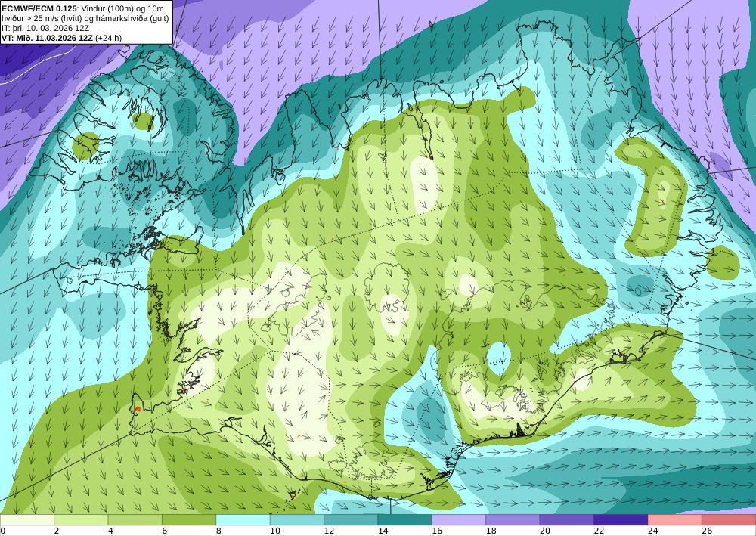The width and height of the screenshot is (756, 536).
Task: Click the light pink 24–26 legend swatch
Action: click(675, 520)
